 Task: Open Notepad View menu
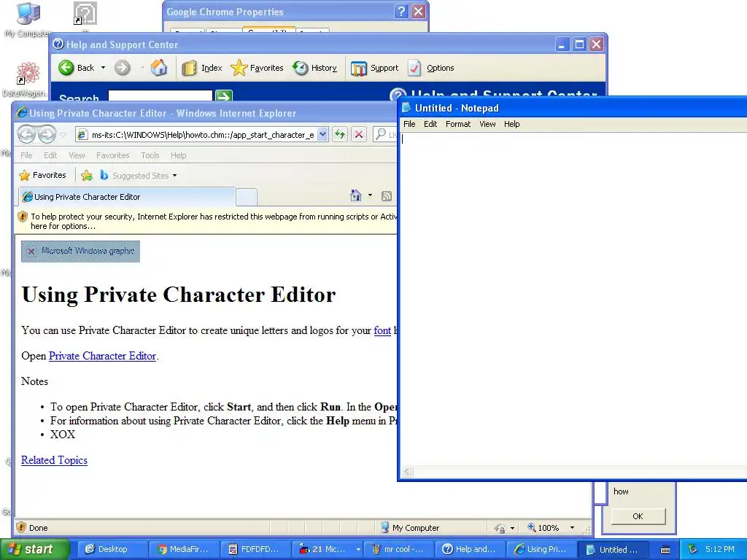click(487, 124)
